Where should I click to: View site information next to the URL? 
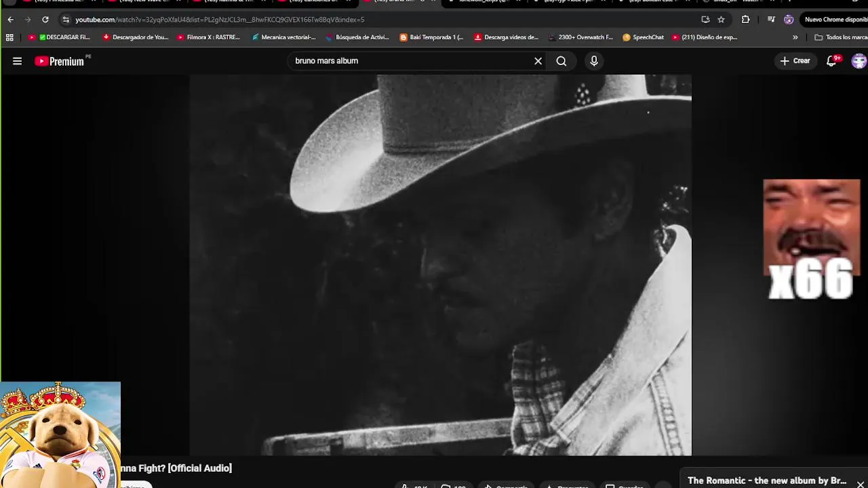[x=65, y=20]
